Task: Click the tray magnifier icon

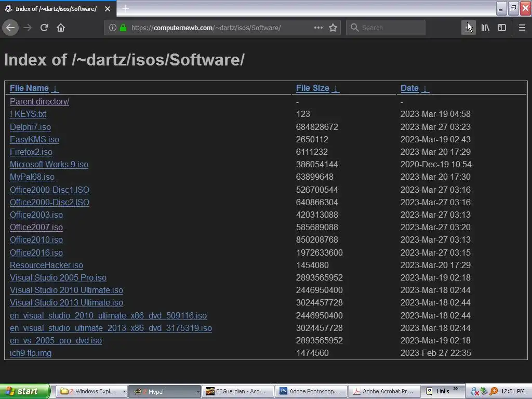Action: click(x=494, y=392)
